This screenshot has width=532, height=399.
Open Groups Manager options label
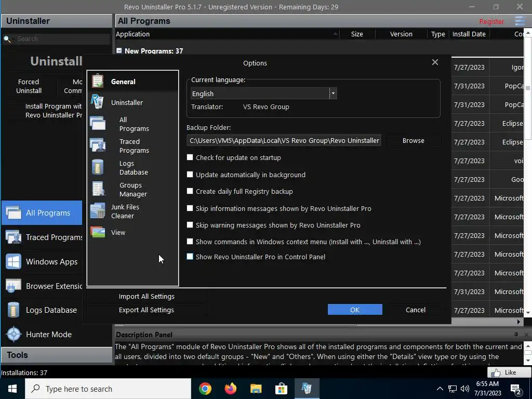pyautogui.click(x=133, y=189)
